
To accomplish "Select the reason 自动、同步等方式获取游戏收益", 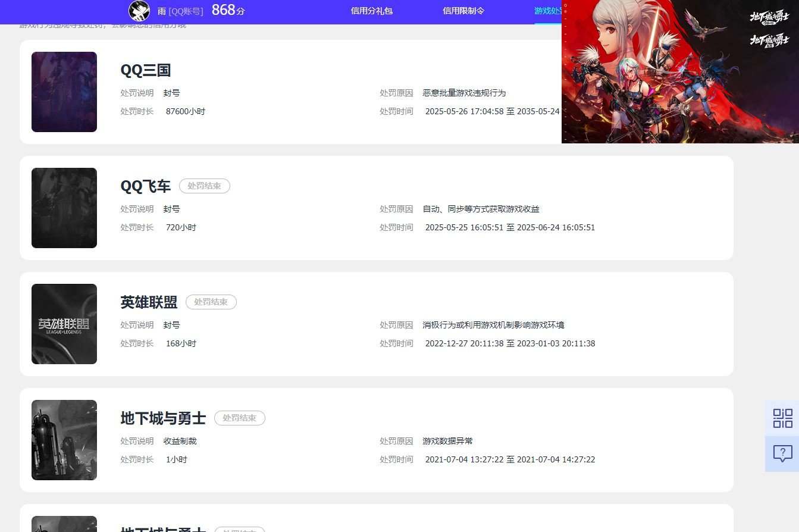I will coord(481,209).
